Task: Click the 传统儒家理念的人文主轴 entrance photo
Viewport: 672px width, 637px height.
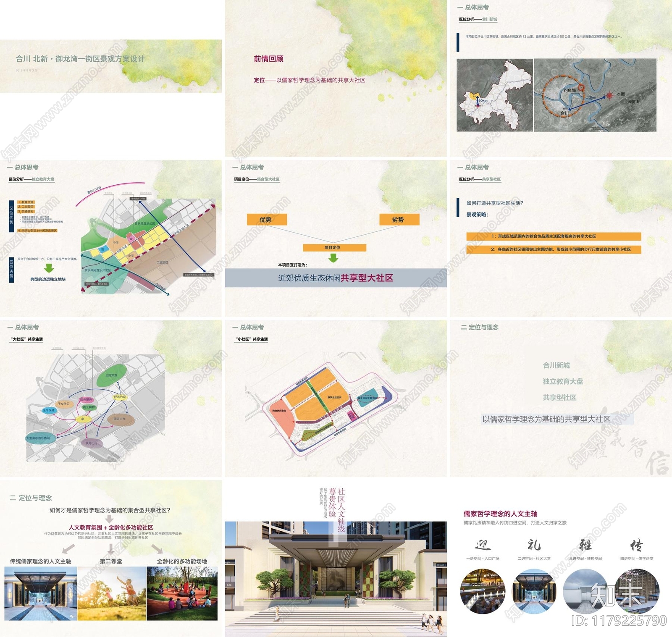Action: 41,594
